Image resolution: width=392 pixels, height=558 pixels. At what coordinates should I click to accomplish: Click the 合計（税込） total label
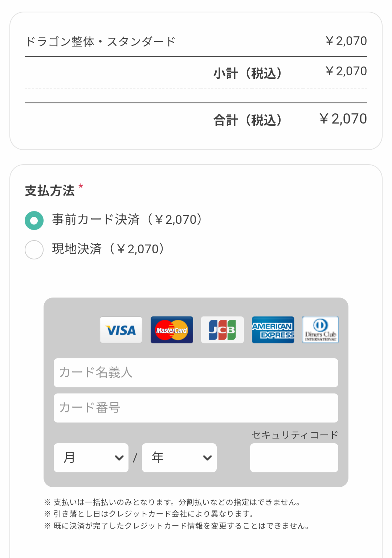[x=248, y=120]
